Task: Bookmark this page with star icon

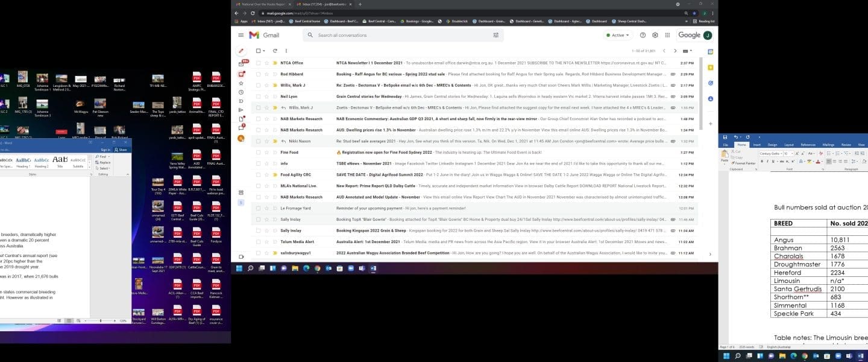Action: tap(694, 13)
